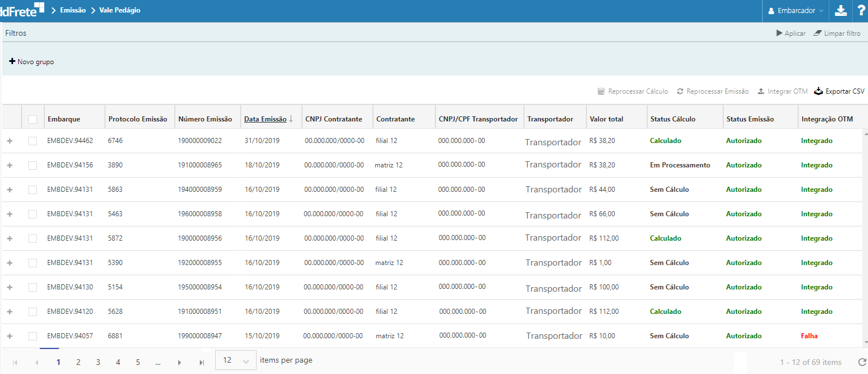Screen dimensions: 868x374
Task: Click Reprocessar Cálculo button
Action: point(633,91)
